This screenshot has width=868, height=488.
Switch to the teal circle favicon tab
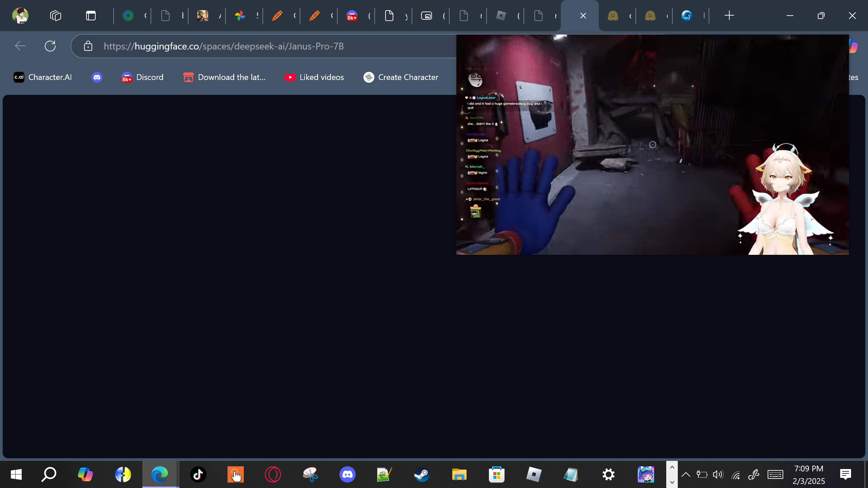point(128,16)
